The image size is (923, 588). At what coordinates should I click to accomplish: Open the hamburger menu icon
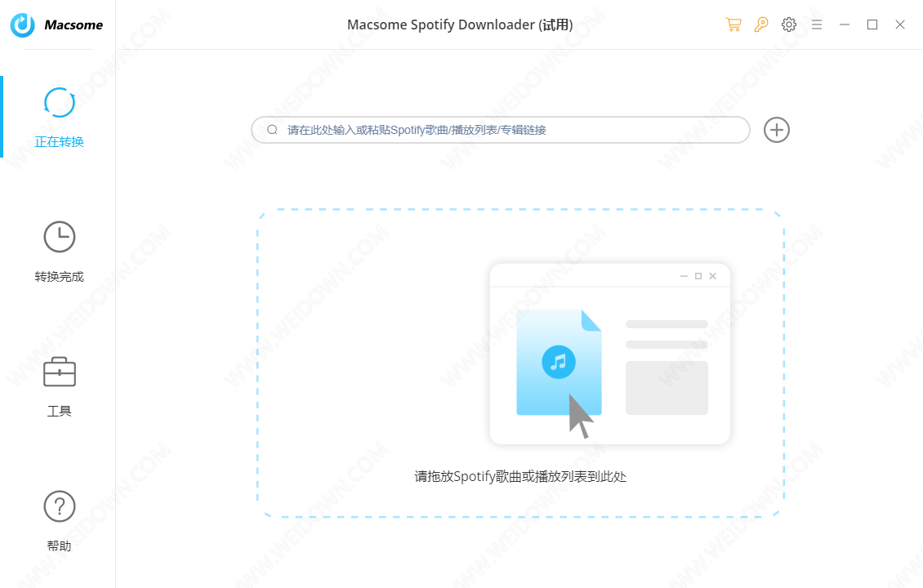(x=817, y=24)
